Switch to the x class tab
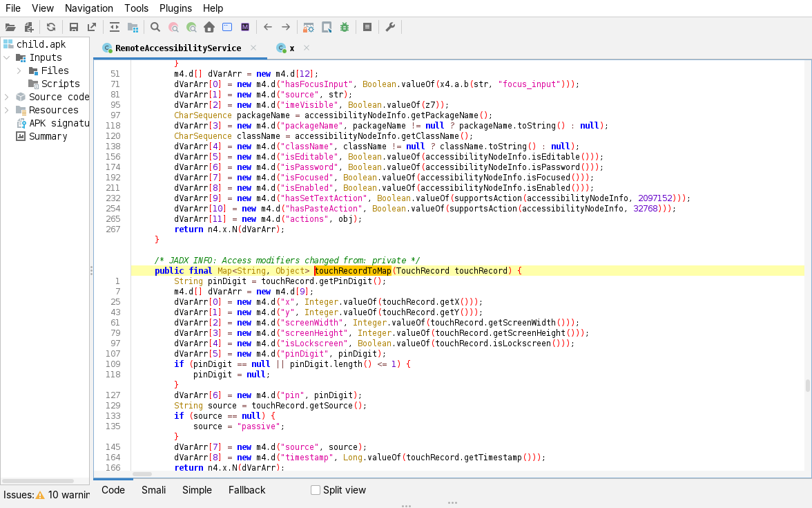Viewport: 812px width, 508px height. click(291, 48)
